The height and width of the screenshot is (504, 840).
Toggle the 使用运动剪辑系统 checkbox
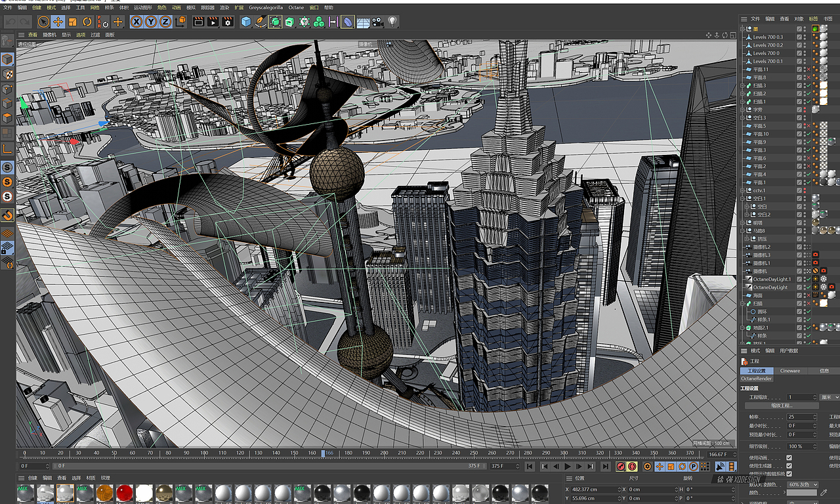point(789,474)
